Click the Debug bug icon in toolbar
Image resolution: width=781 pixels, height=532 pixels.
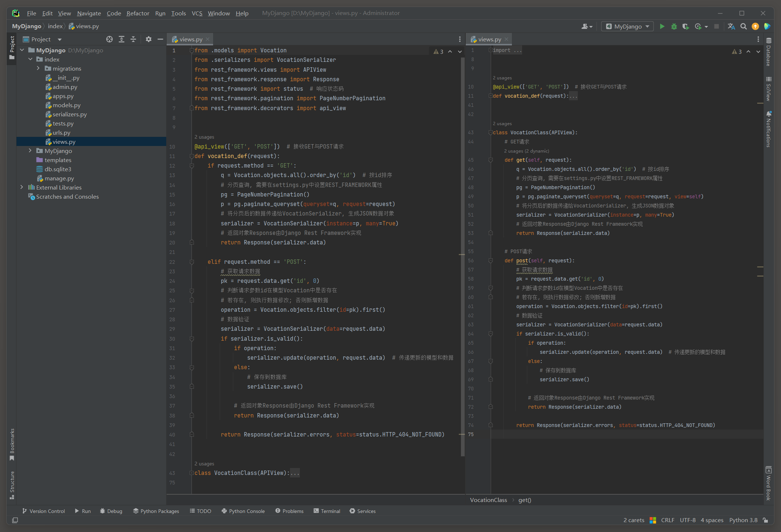coord(674,26)
